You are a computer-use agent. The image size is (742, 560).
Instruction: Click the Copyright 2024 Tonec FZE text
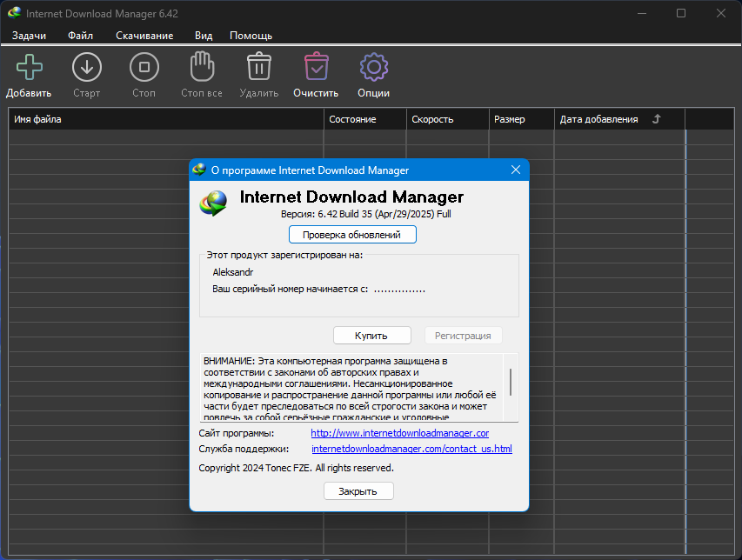(x=297, y=468)
